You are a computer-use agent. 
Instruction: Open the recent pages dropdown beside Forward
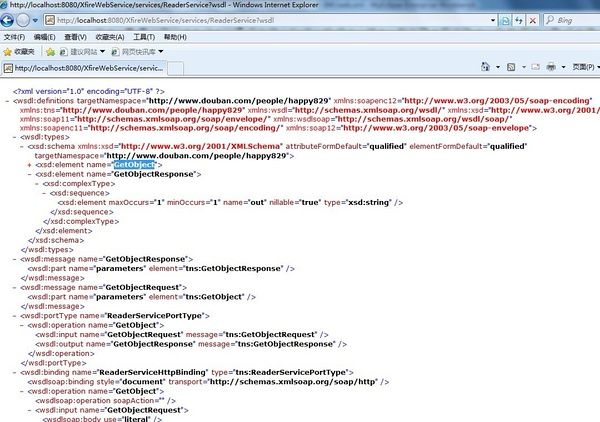[x=35, y=20]
